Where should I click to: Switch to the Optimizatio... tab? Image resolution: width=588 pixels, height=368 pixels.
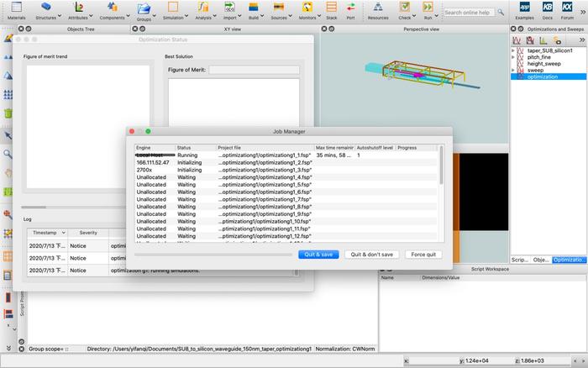click(x=569, y=260)
